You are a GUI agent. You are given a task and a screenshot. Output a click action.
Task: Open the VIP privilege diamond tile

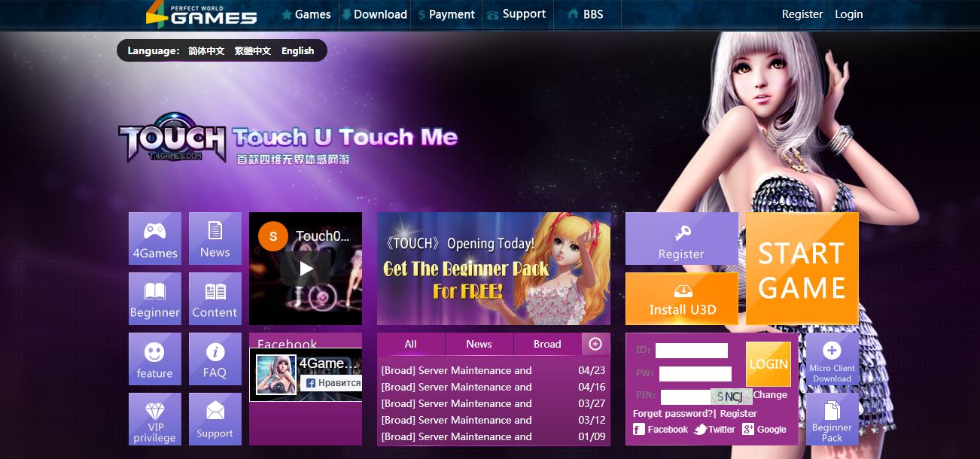click(155, 419)
